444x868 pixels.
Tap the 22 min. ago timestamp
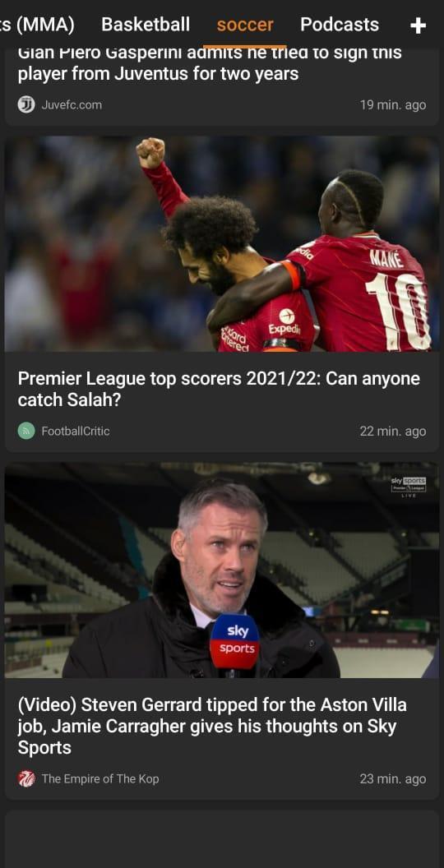(393, 432)
